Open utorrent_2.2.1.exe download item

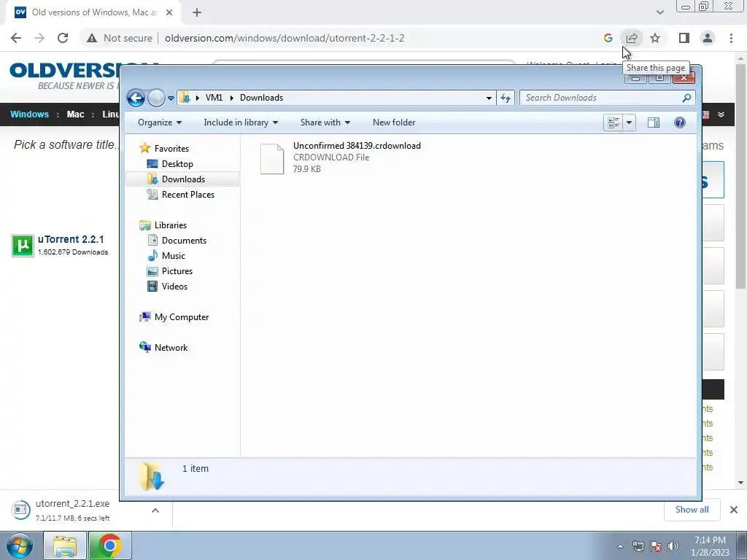(x=71, y=510)
